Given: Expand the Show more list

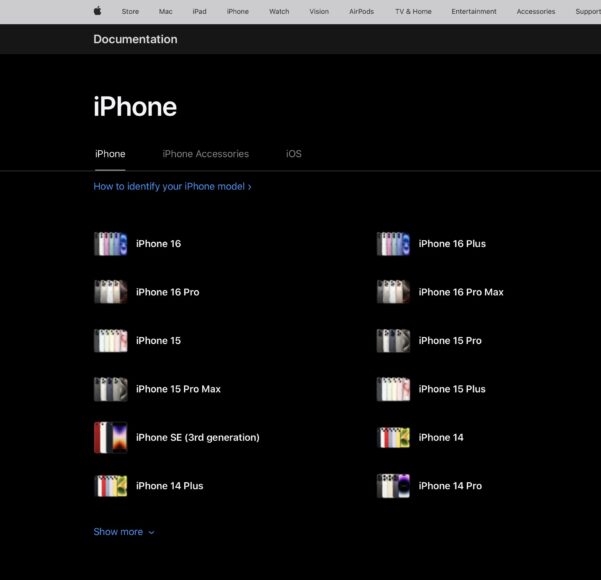Looking at the screenshot, I should (124, 532).
